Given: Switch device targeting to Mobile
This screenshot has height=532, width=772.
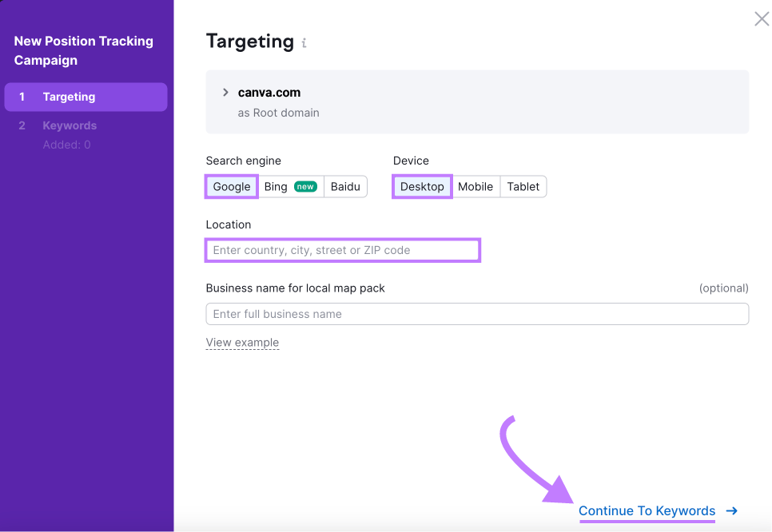Looking at the screenshot, I should [x=476, y=186].
